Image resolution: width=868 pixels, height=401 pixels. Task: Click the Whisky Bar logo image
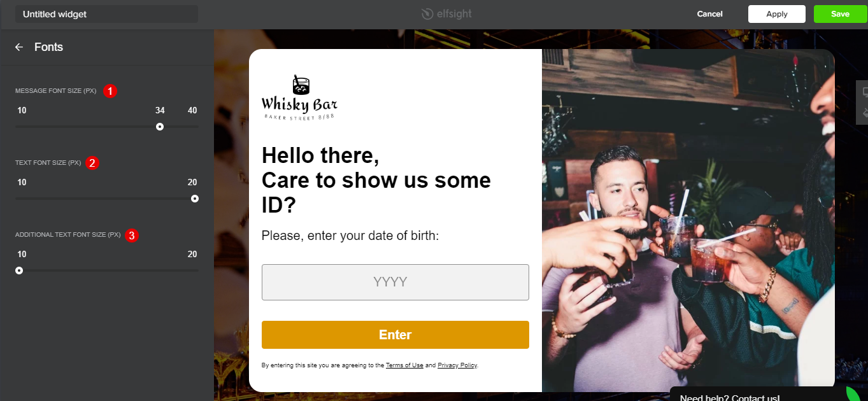[x=299, y=97]
